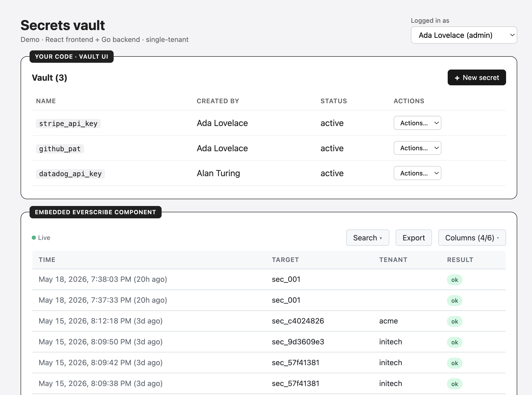Click the 8:09:42 PM log timestamp
The image size is (532, 395).
coord(101,363)
